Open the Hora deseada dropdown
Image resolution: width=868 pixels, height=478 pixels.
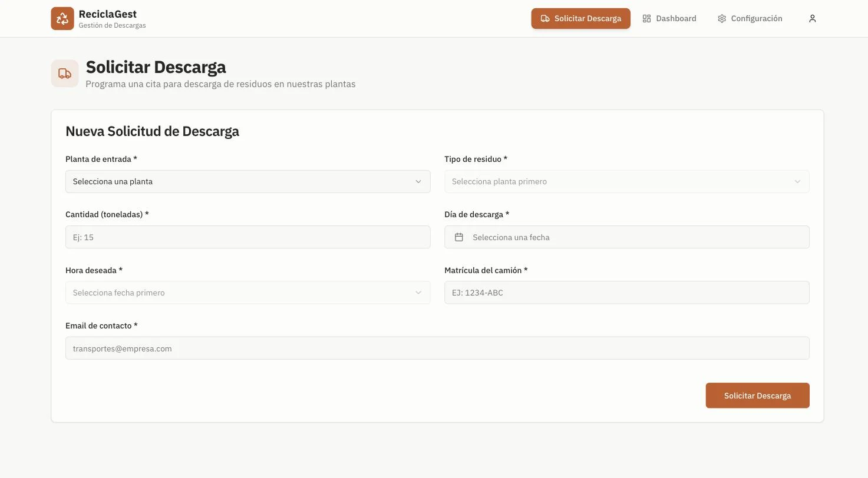248,293
